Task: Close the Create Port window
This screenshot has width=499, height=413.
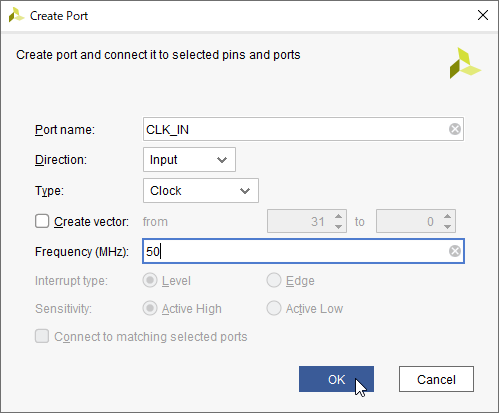Action: pos(483,15)
